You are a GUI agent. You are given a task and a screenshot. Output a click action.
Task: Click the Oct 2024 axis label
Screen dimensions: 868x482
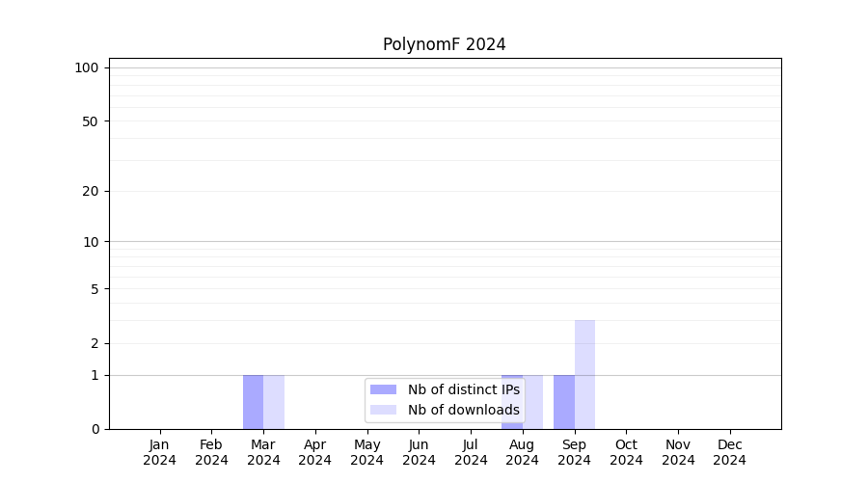click(x=626, y=452)
